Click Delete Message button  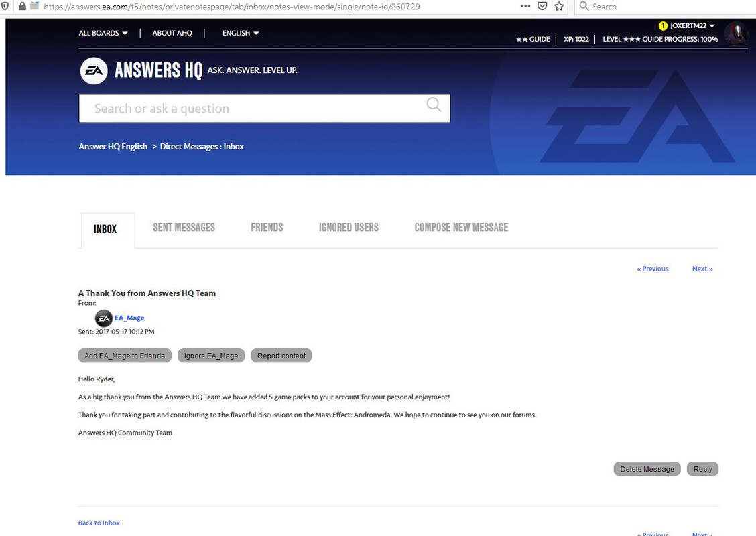(647, 469)
